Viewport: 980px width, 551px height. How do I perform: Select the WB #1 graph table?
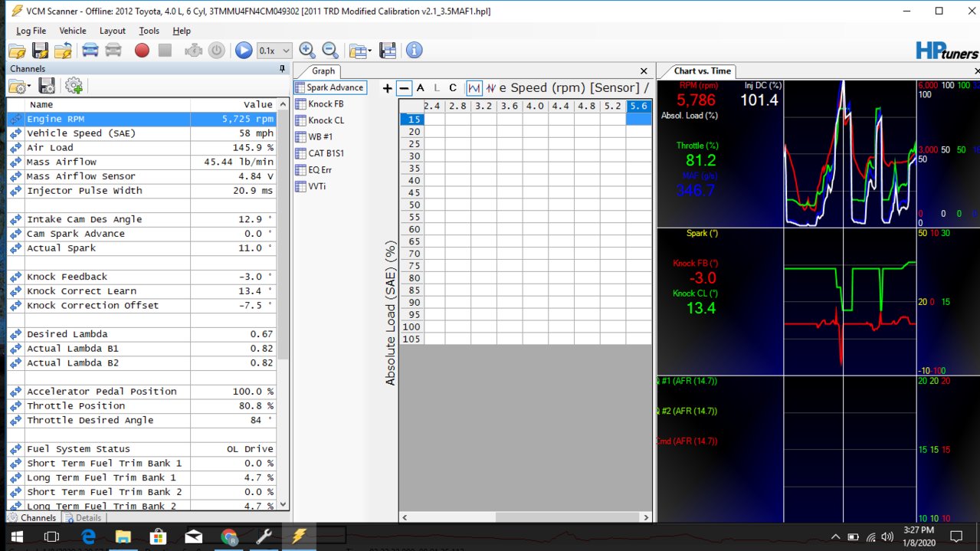[315, 137]
